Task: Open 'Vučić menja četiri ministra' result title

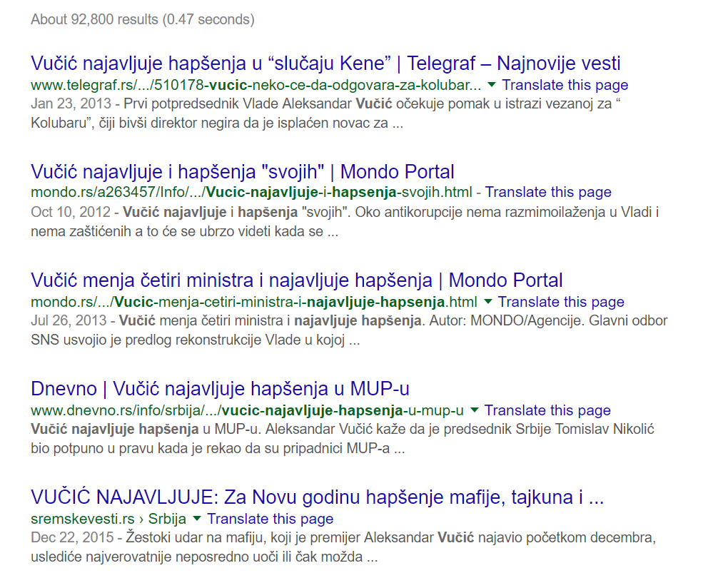Action: click(297, 280)
